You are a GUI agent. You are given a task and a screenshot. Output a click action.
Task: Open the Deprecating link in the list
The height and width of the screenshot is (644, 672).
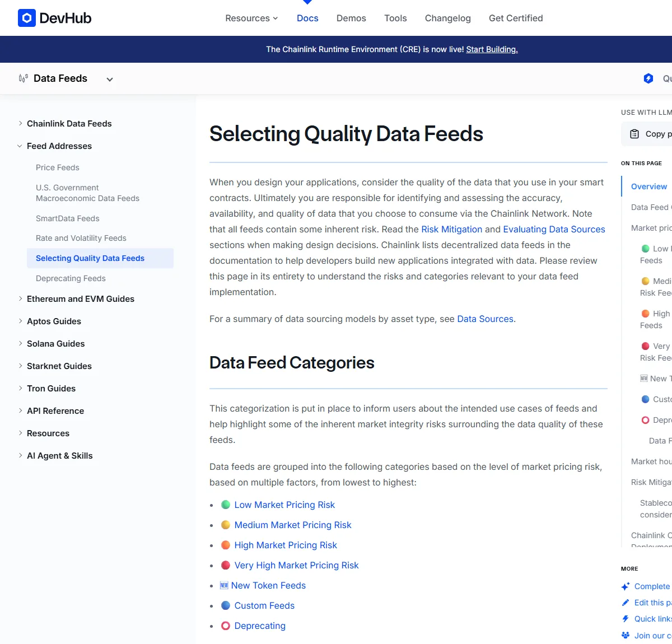coord(260,626)
